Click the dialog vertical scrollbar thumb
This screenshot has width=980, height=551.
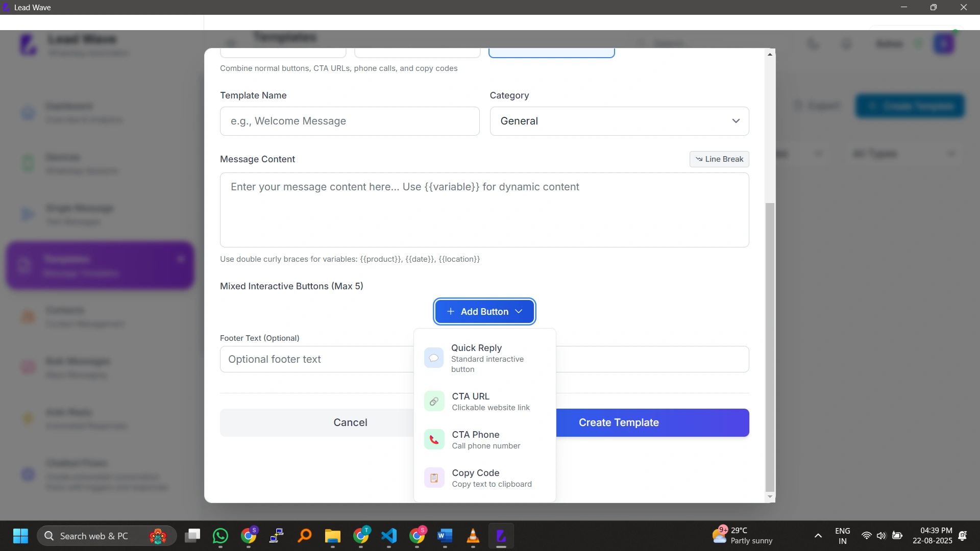point(770,347)
